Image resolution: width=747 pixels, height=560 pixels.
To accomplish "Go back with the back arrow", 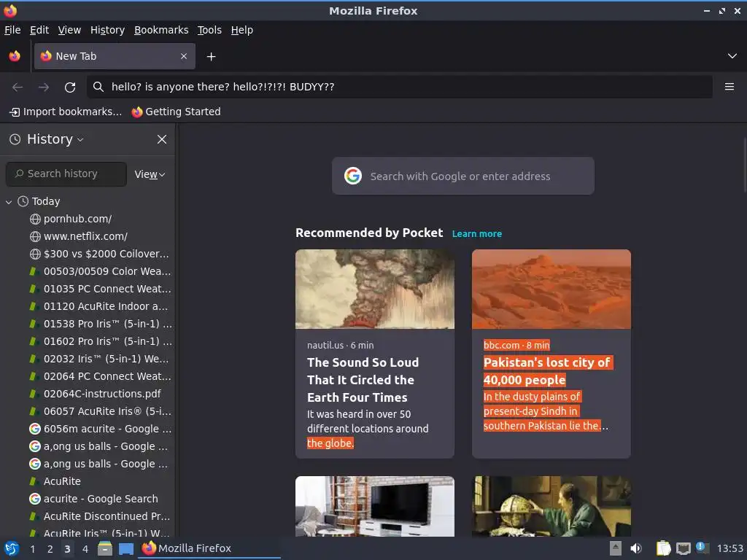I will pos(18,87).
